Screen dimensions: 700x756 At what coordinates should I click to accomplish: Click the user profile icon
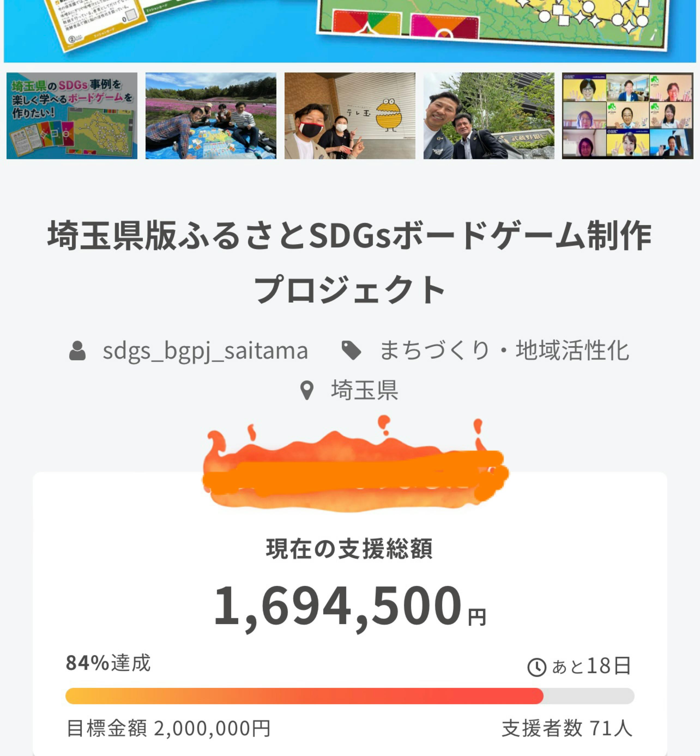(x=77, y=350)
